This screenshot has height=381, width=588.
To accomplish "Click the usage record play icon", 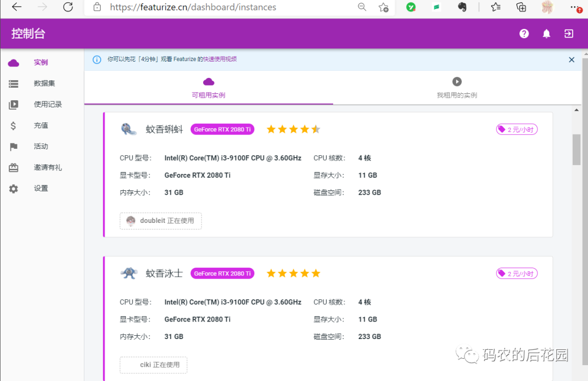I will 14,105.
